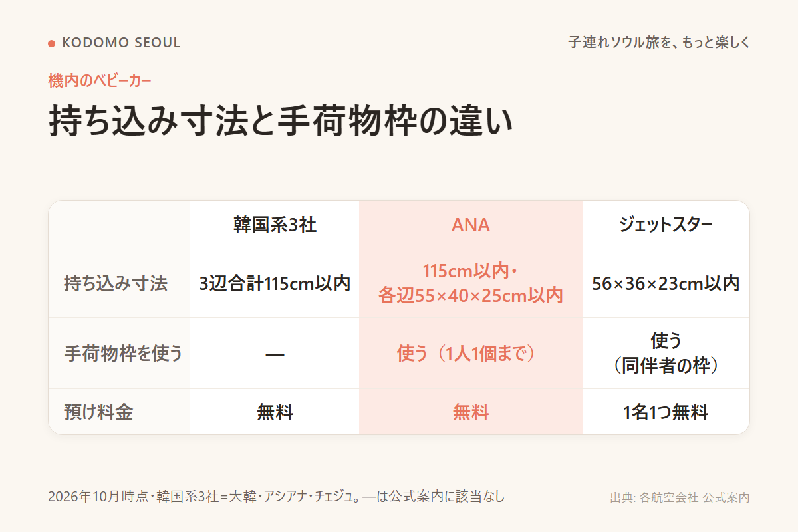
Task: Click ANA's 無料 fee cell
Action: tap(471, 412)
